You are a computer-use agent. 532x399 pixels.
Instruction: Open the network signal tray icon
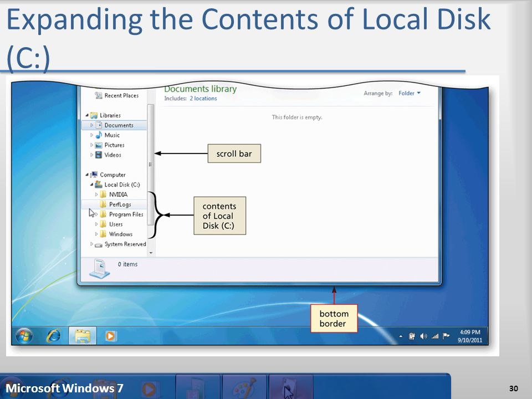(x=435, y=336)
